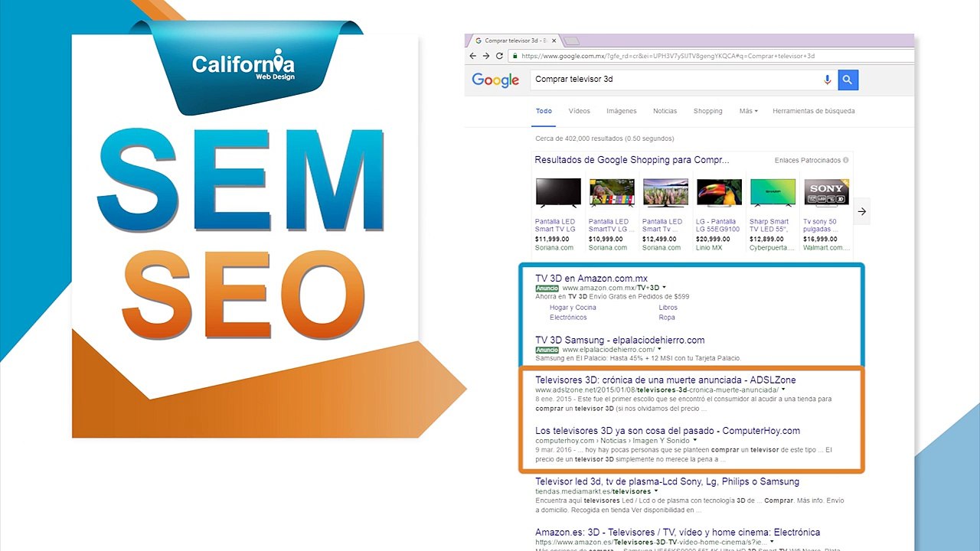
Task: Click the $12,499.00 Smart Tv thumbnail
Action: pyautogui.click(x=665, y=194)
